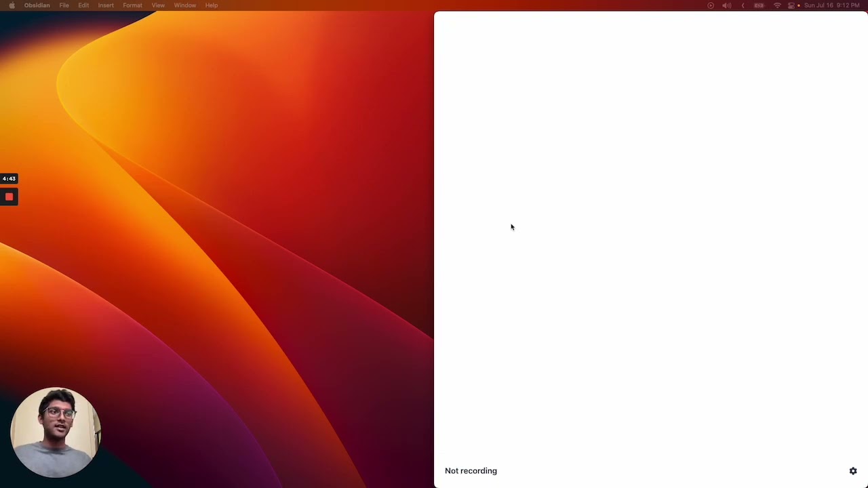The image size is (868, 488).
Task: Click the date and time clock
Action: click(x=832, y=5)
